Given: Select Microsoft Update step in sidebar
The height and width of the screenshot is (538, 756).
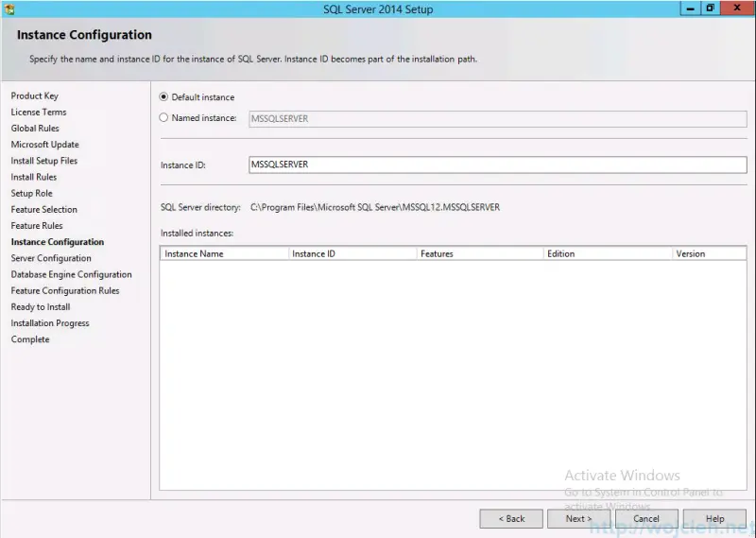Looking at the screenshot, I should coord(44,145).
